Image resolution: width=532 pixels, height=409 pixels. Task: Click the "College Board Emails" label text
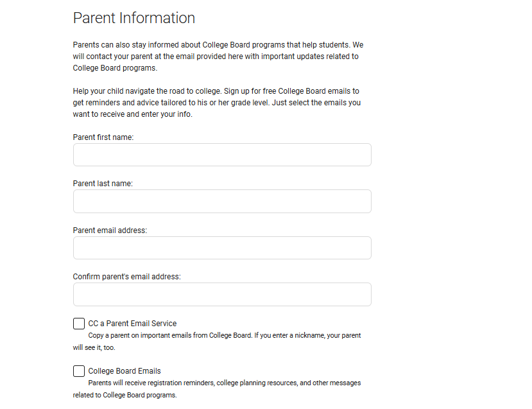coord(124,371)
